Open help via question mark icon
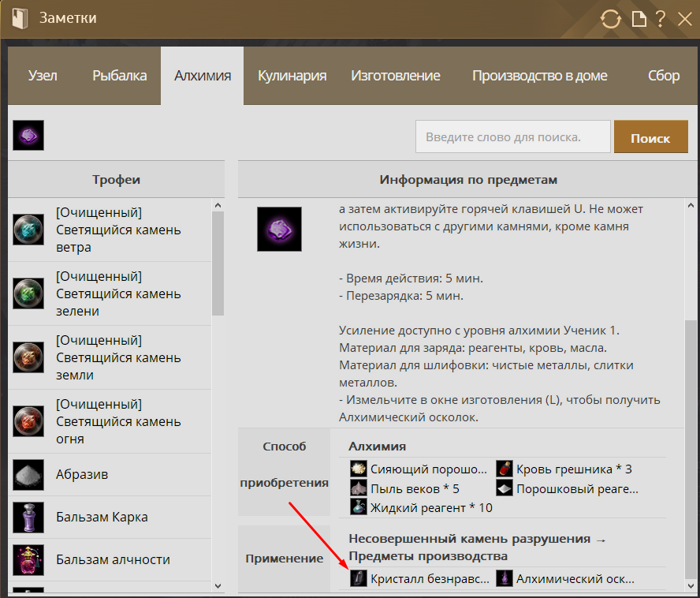700x598 pixels. pyautogui.click(x=661, y=19)
